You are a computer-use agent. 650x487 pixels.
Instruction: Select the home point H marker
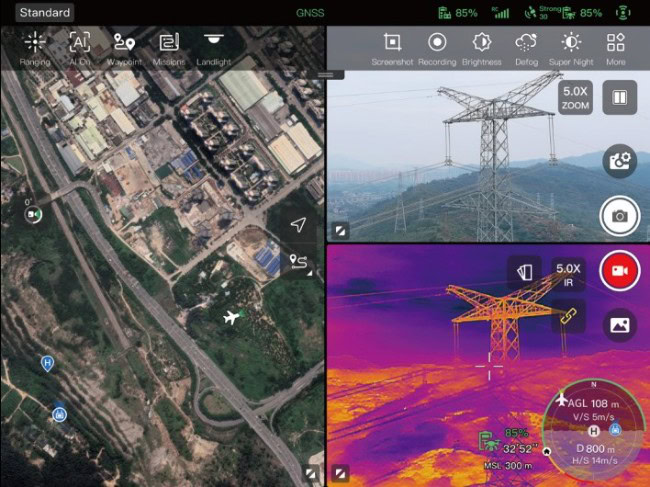pos(47,363)
